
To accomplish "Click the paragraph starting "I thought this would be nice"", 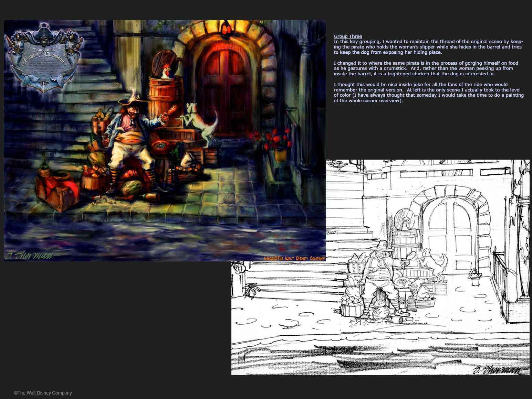I will tap(429, 93).
